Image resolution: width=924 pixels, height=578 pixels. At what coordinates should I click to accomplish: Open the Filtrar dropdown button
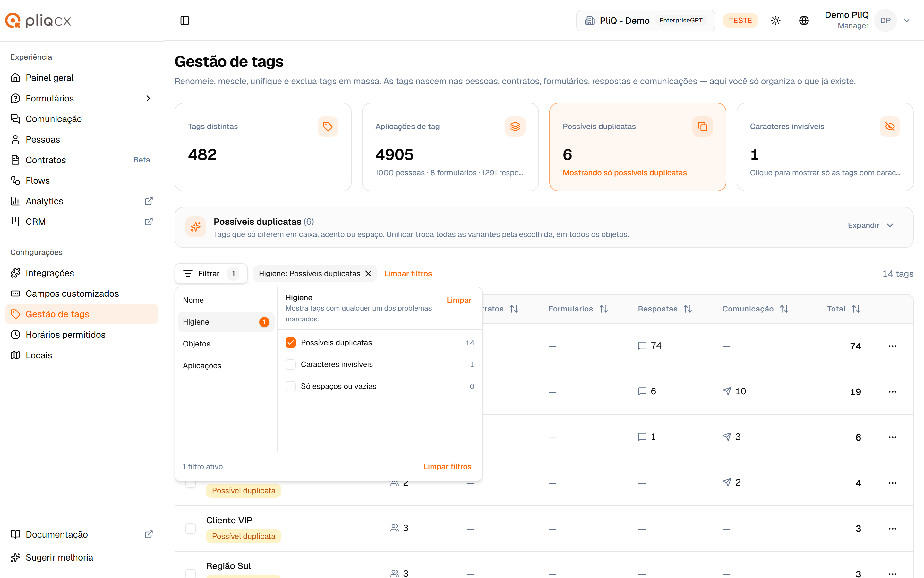(x=211, y=274)
